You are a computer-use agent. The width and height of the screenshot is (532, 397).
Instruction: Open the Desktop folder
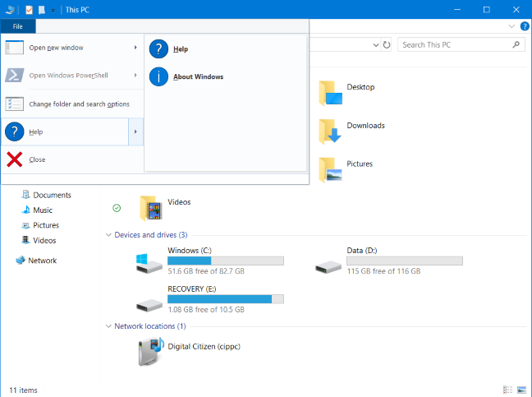tap(331, 94)
